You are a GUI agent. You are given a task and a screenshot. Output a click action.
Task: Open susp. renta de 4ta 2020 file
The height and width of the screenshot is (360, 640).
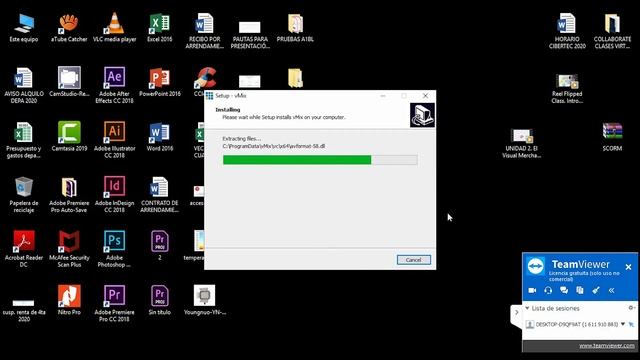24,311
